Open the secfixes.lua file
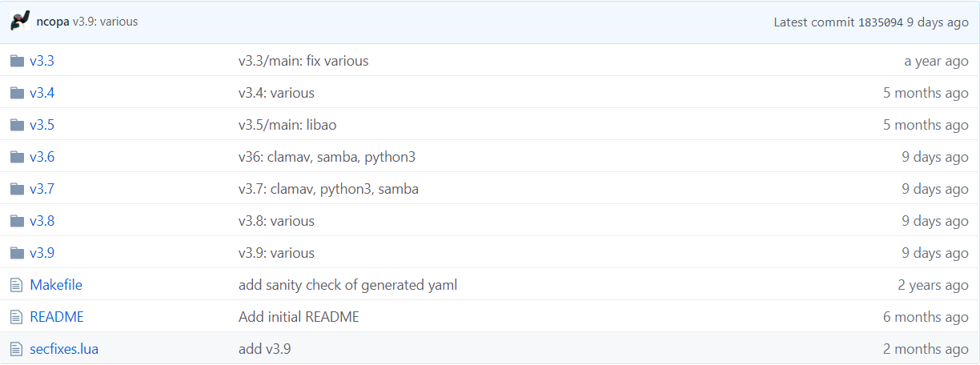 click(64, 349)
